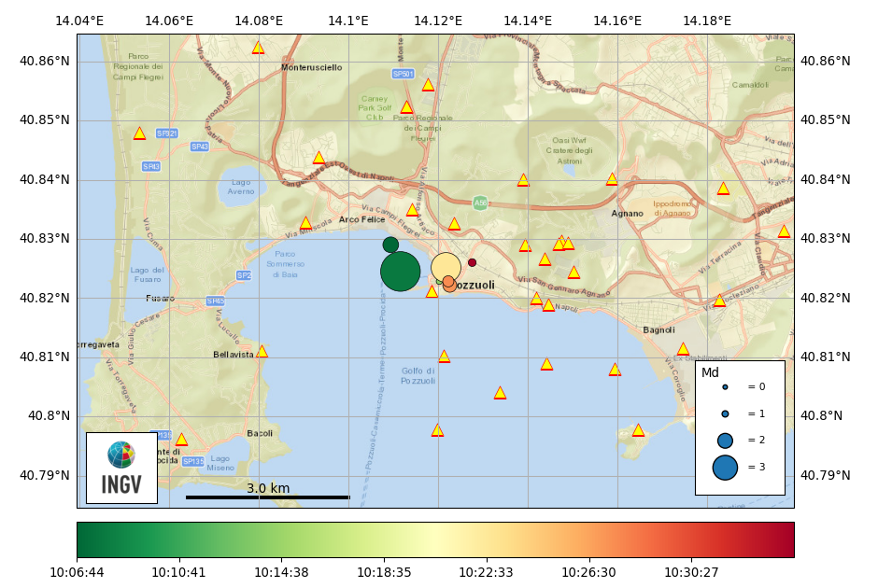The height and width of the screenshot is (588, 878).
Task: Click the SP501 road shield
Action: pos(402,74)
